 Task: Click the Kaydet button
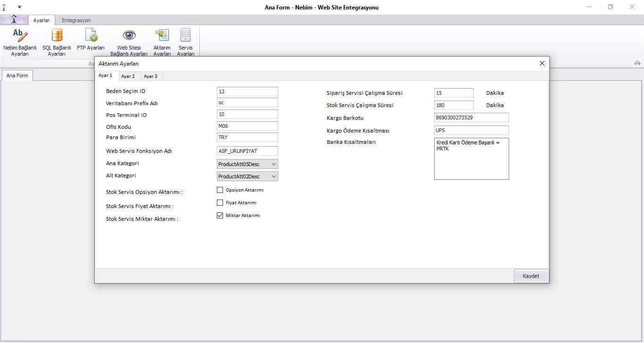(531, 276)
